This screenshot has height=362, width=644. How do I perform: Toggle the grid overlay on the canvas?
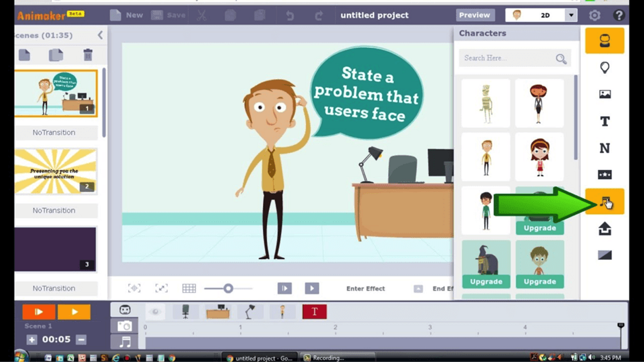[189, 288]
